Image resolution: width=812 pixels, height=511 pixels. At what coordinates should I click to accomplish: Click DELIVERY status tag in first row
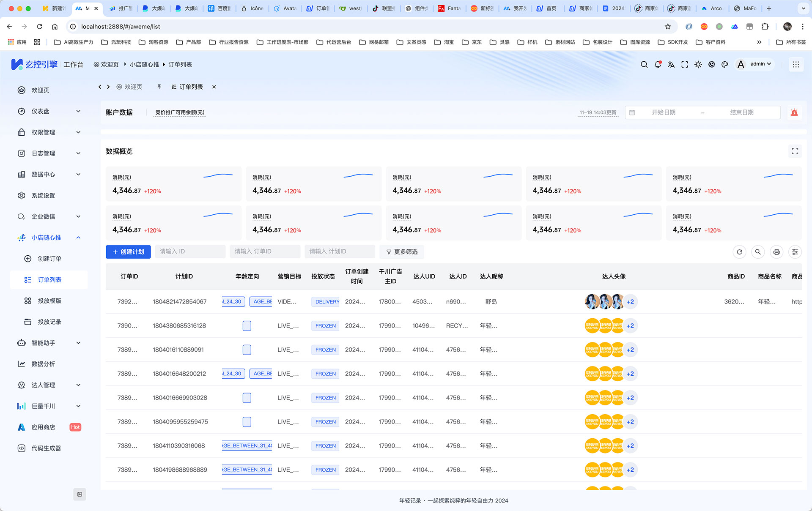[326, 302]
